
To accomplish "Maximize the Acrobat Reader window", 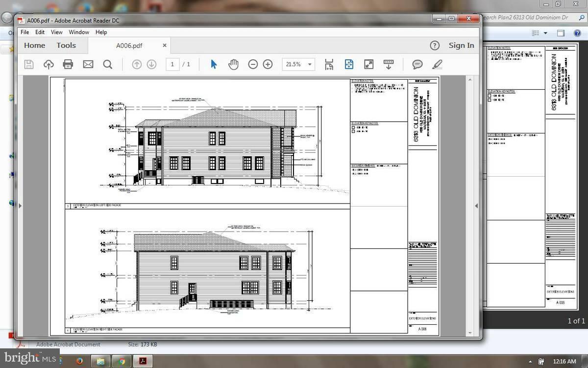I will point(452,19).
